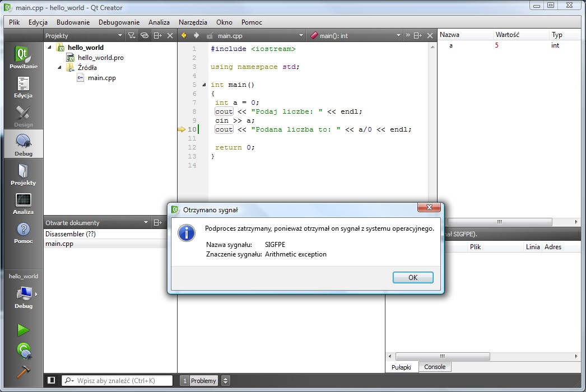
Task: Collapse the Źródła folder node
Action: 59,68
